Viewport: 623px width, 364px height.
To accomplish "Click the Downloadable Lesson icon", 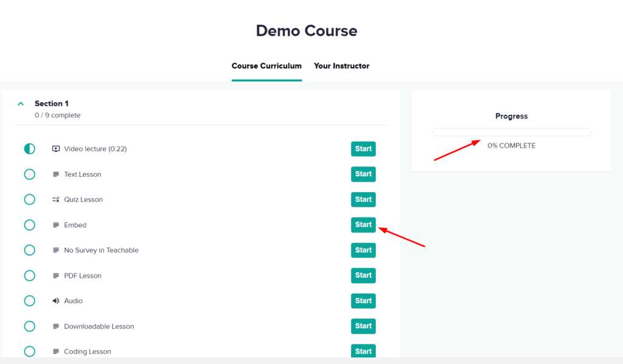I will [x=55, y=326].
